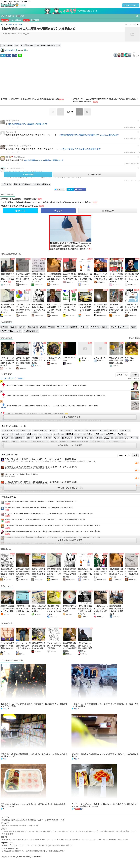This screenshot has width=140, height=868.
Task: Click the この続きを読む button
Action: pyautogui.click(x=95, y=175)
